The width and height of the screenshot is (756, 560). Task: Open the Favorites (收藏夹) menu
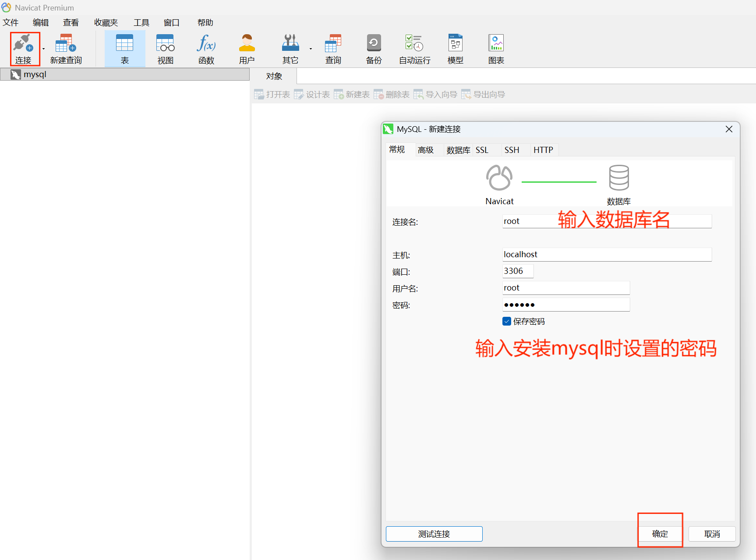pyautogui.click(x=106, y=22)
